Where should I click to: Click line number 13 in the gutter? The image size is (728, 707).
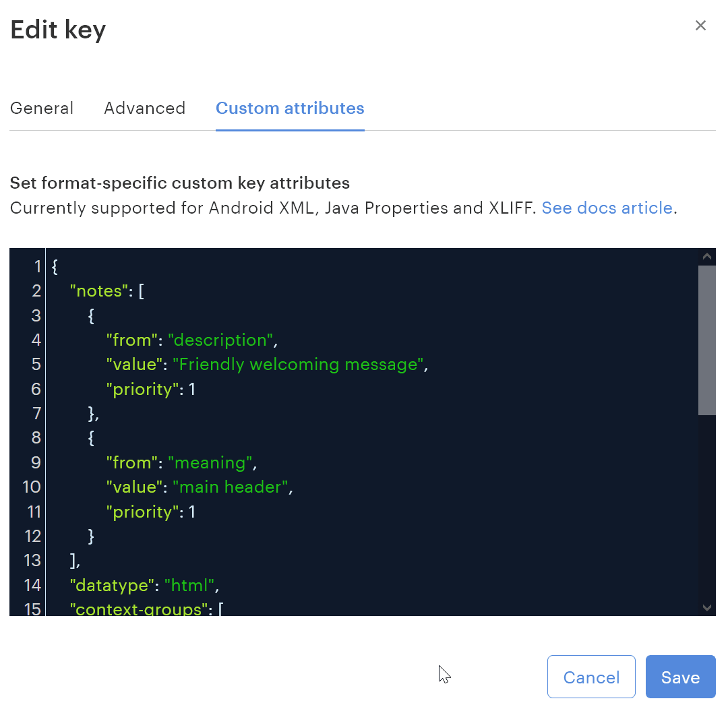pos(32,561)
